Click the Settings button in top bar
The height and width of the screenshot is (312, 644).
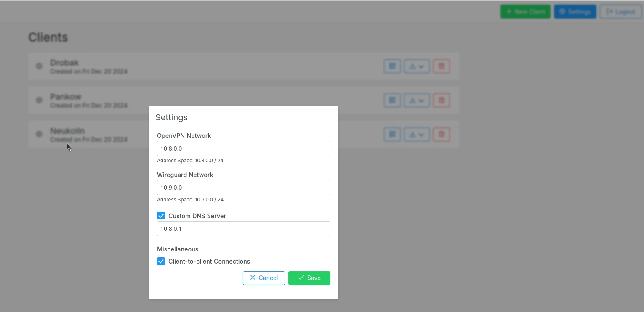[575, 12]
